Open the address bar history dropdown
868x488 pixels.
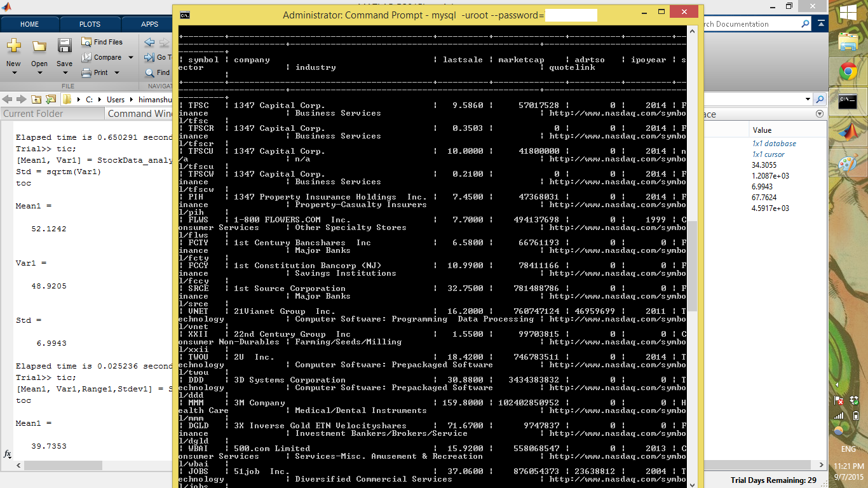(x=808, y=100)
